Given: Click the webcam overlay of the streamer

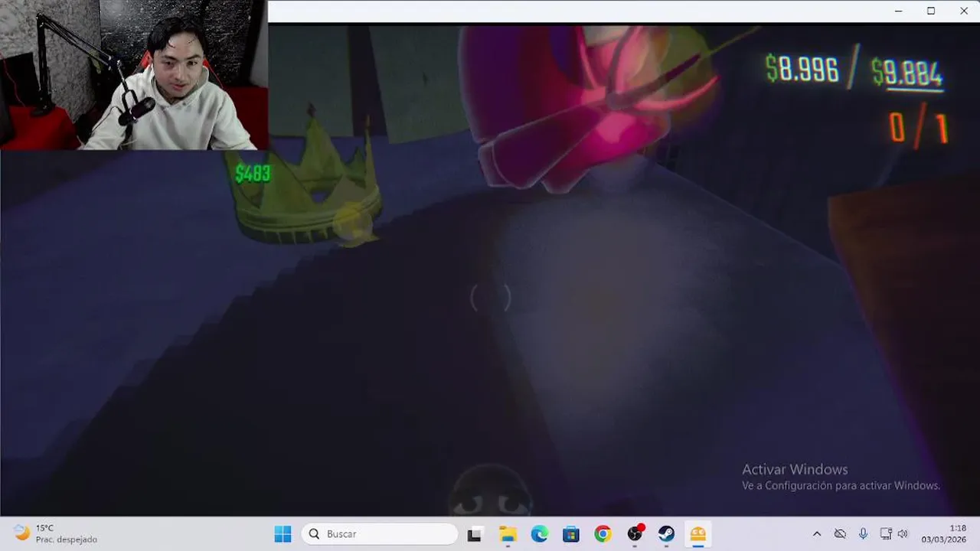Looking at the screenshot, I should tap(134, 74).
